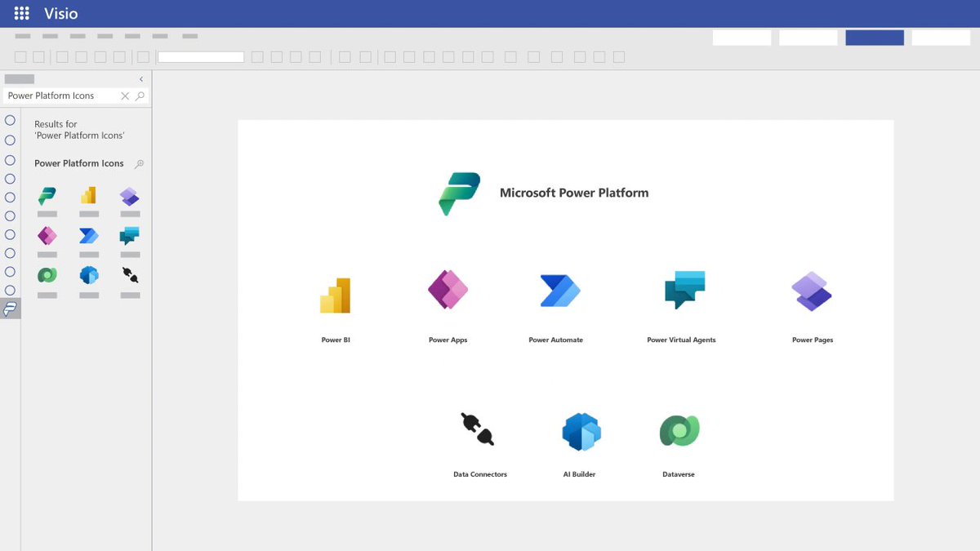Viewport: 980px width, 551px height.
Task: Select Power Pages shape in stencil panel
Action: pyautogui.click(x=129, y=196)
